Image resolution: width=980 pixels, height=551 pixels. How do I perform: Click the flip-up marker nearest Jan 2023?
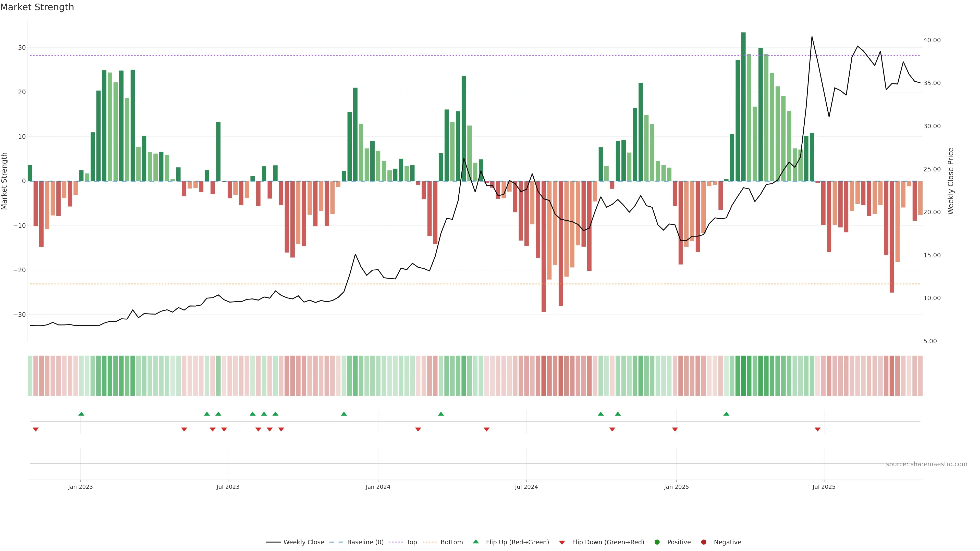(81, 414)
